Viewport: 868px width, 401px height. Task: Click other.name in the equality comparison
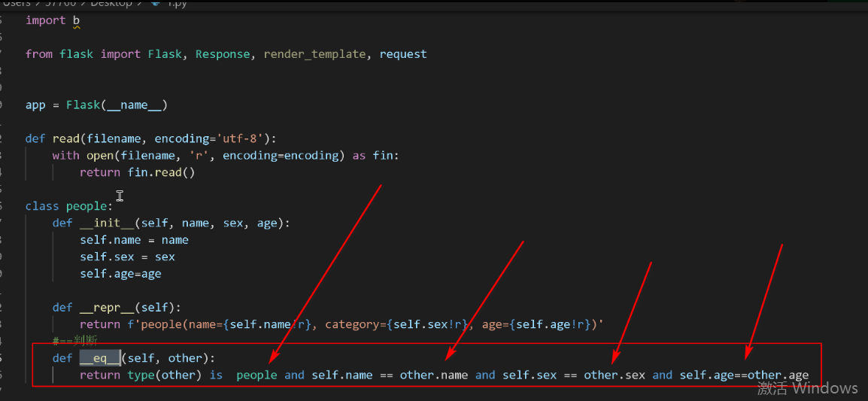[434, 375]
